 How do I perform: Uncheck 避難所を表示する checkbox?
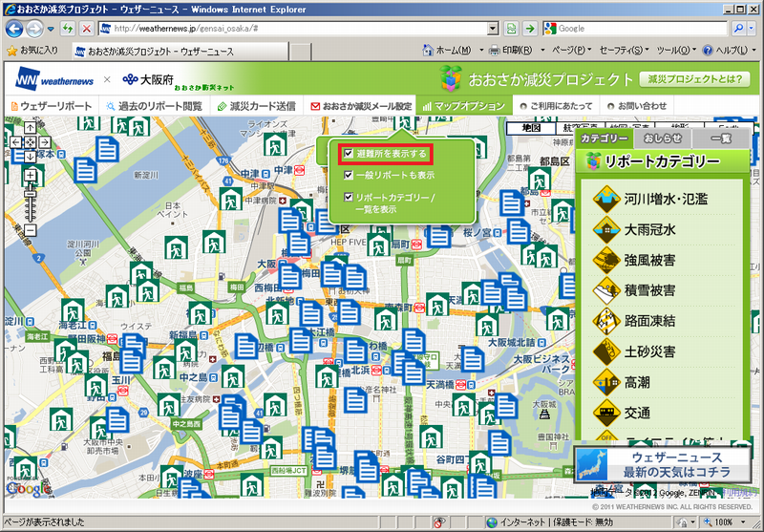(349, 154)
